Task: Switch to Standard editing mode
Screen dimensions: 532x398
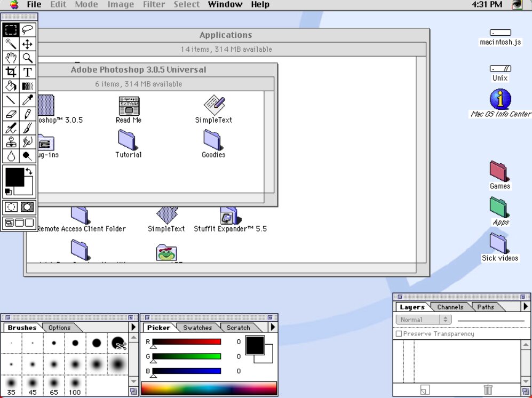Action: pos(11,207)
